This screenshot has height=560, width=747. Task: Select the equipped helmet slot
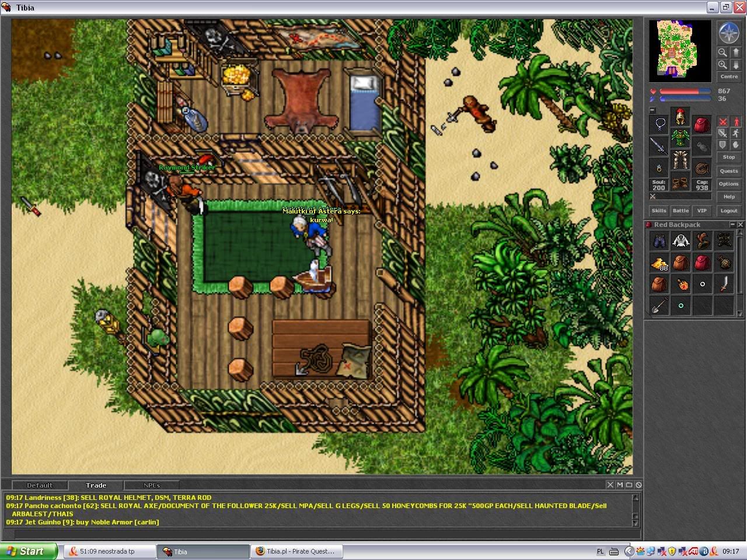click(680, 117)
